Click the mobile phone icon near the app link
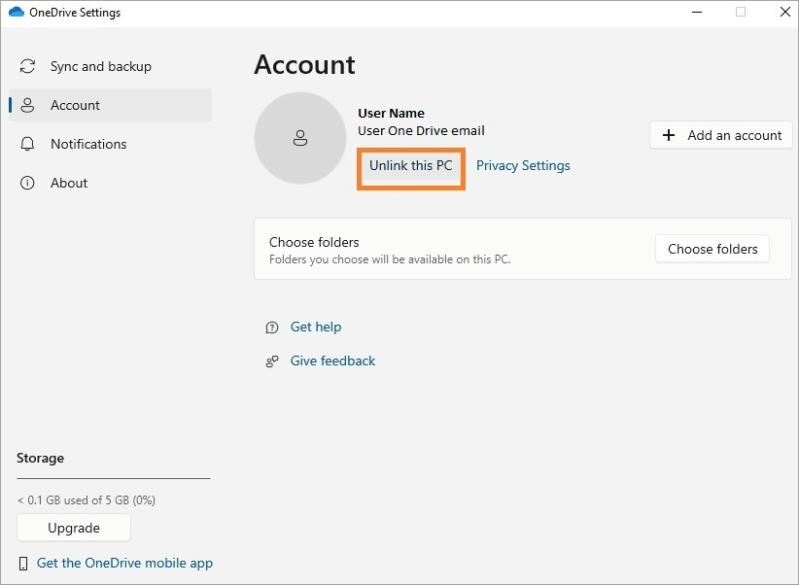 click(23, 564)
